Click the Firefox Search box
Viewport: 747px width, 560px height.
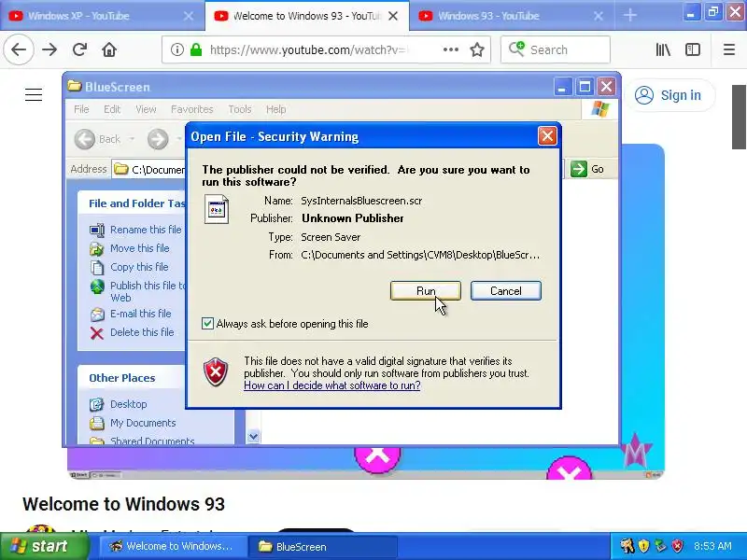coord(556,49)
